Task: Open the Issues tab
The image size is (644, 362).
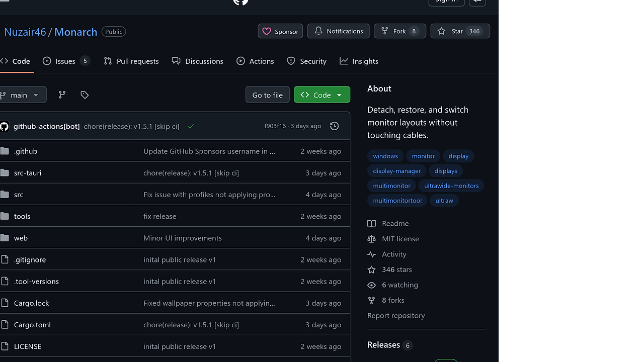Action: 66,61
